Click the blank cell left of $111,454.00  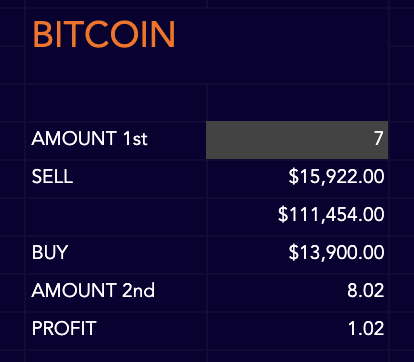116,217
